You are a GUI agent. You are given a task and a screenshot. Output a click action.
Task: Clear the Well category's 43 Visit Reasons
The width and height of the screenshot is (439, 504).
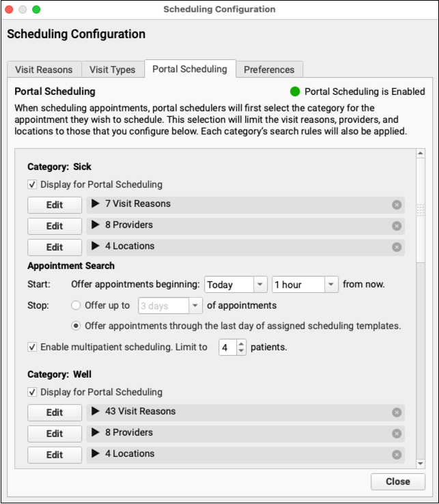[x=397, y=412]
